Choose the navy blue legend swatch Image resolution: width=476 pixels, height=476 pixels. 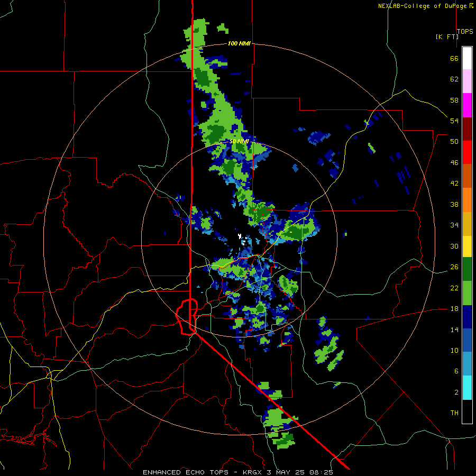click(x=467, y=317)
